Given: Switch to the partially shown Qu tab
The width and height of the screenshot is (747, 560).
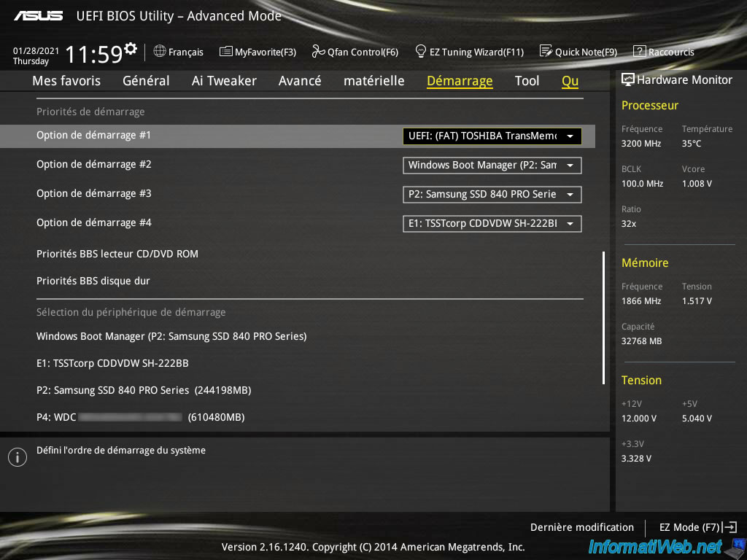Looking at the screenshot, I should click(x=570, y=81).
